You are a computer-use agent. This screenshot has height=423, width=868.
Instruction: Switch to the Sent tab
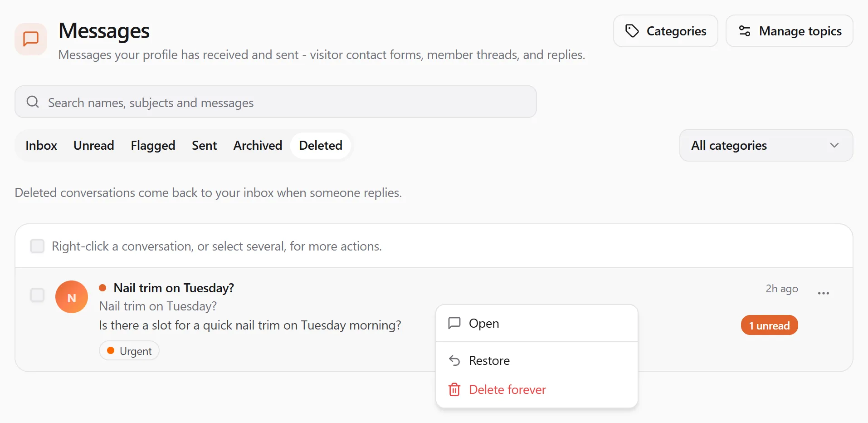coord(204,145)
